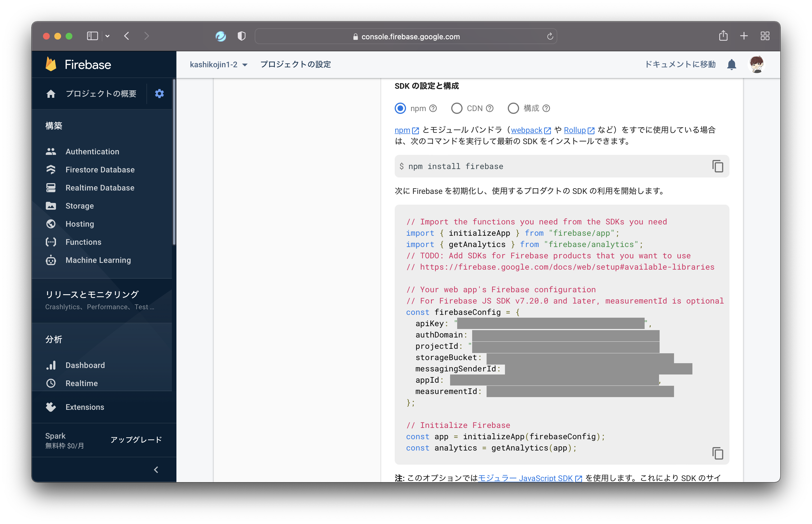The height and width of the screenshot is (524, 812).
Task: Select the CDN radio button
Action: click(457, 108)
